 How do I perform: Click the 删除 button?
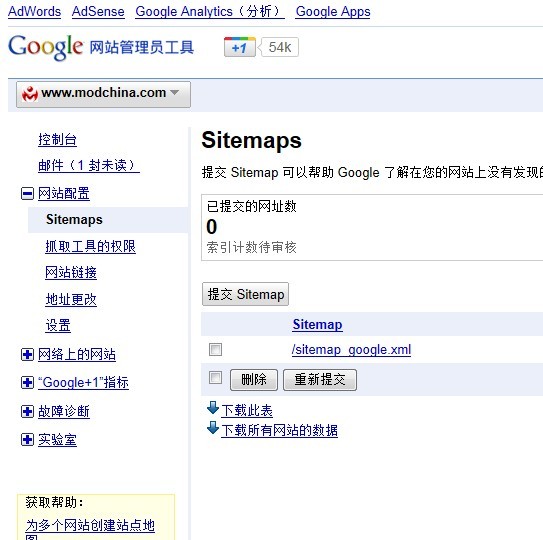coord(254,380)
